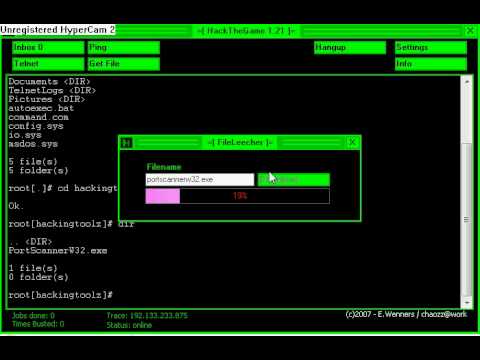Click the FileLeecher dialog icon

coord(126,143)
